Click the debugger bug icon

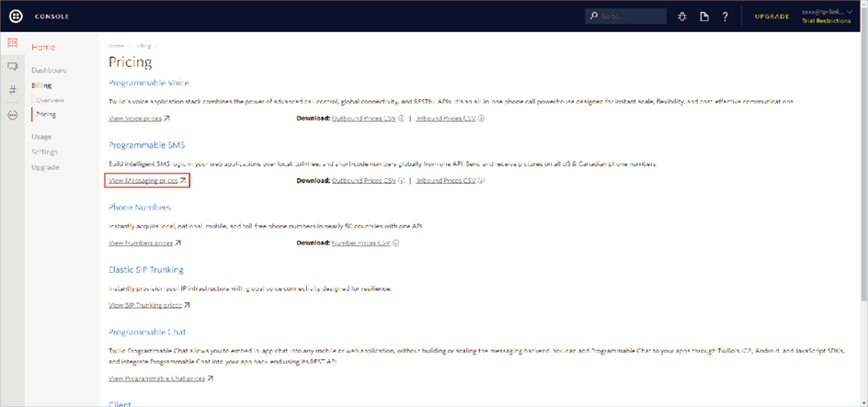point(682,17)
